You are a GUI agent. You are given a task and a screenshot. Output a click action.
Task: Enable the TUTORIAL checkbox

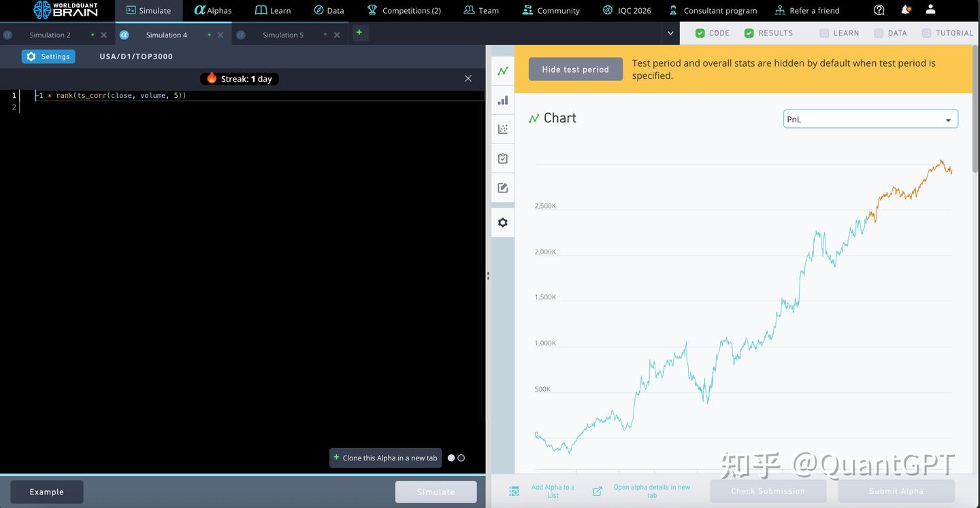(x=926, y=33)
